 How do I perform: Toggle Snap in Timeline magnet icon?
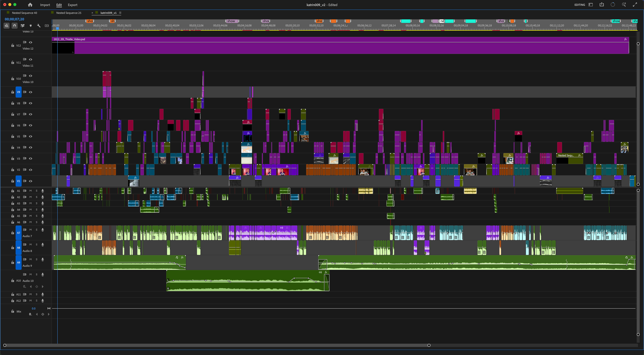[14, 25]
